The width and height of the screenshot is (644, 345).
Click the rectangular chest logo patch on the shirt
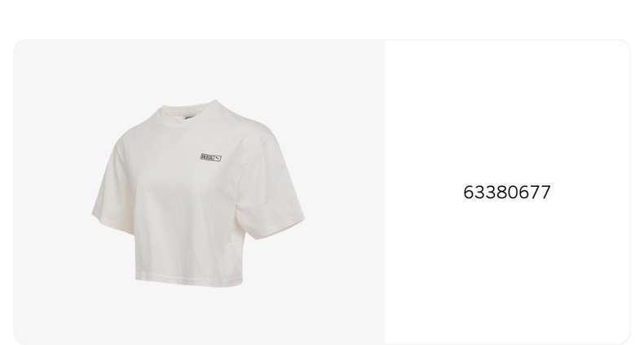click(x=210, y=157)
